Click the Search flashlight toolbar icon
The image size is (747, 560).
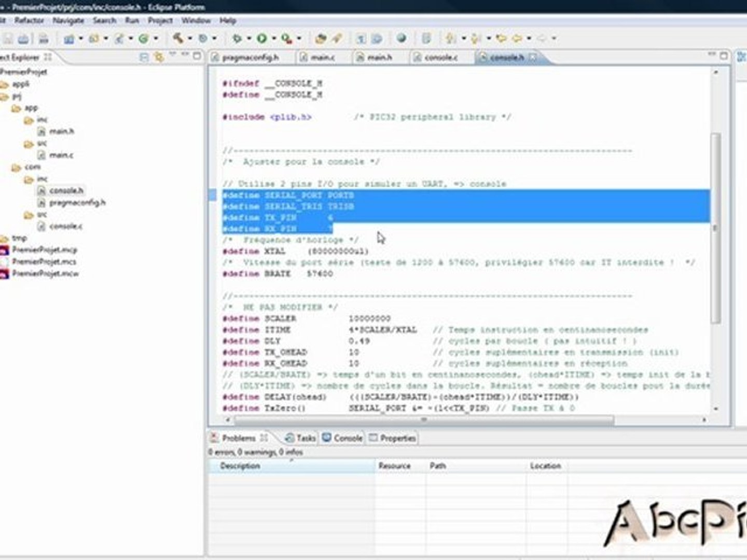click(x=338, y=38)
